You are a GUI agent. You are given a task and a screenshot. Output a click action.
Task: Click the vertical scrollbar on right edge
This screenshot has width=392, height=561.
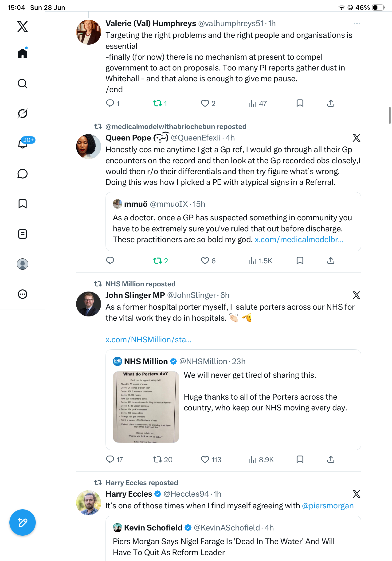(390, 115)
